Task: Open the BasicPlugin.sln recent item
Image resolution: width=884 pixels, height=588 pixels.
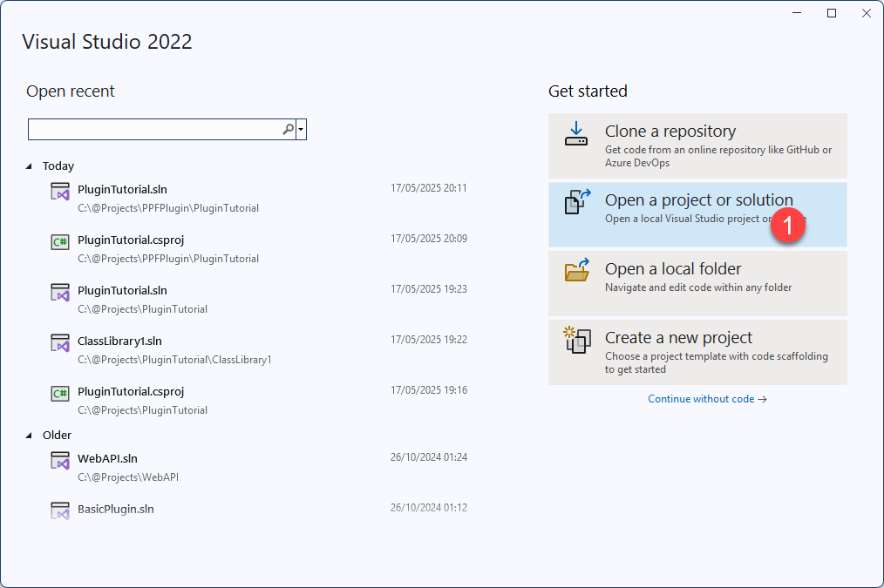Action: pos(116,509)
